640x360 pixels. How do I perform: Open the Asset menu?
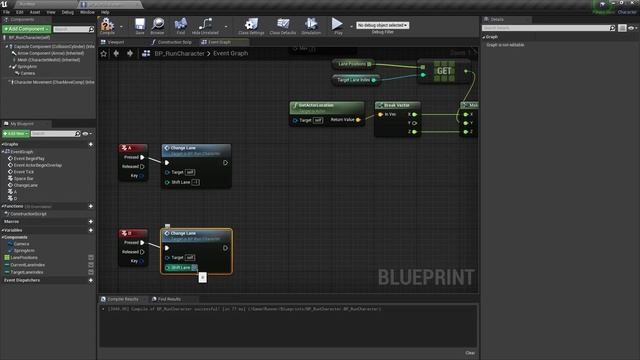(x=35, y=12)
